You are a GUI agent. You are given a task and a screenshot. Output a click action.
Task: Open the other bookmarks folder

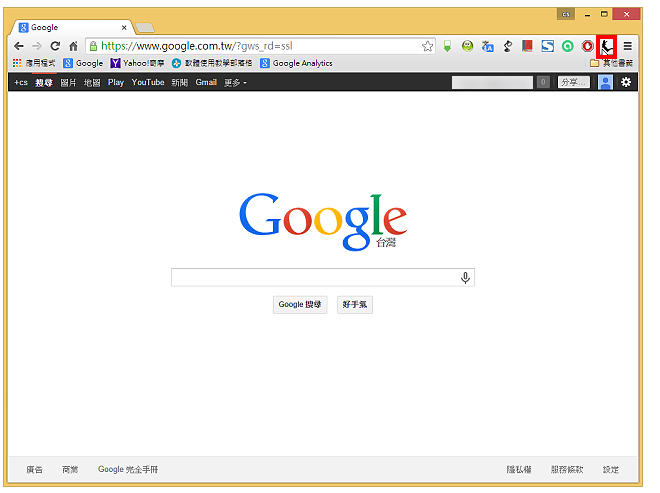(x=612, y=63)
